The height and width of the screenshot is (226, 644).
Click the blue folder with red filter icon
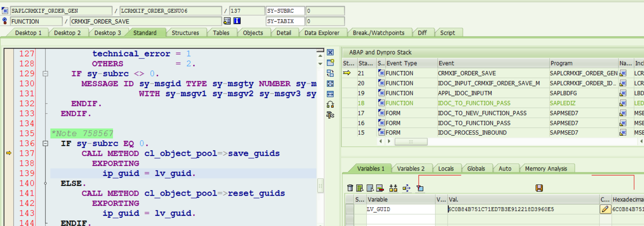[x=420, y=188]
